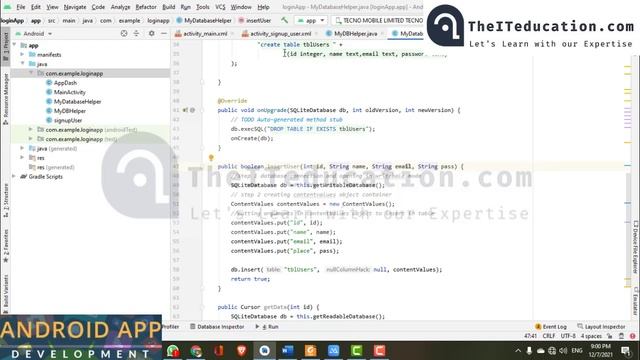
Task: Expand Gradle Scripts node
Action: coord(14,177)
